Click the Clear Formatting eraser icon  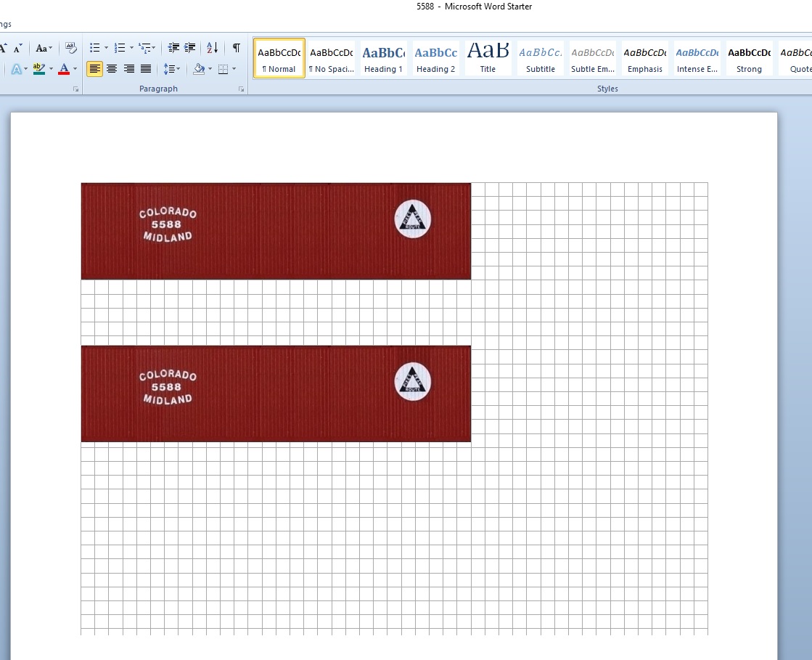71,48
